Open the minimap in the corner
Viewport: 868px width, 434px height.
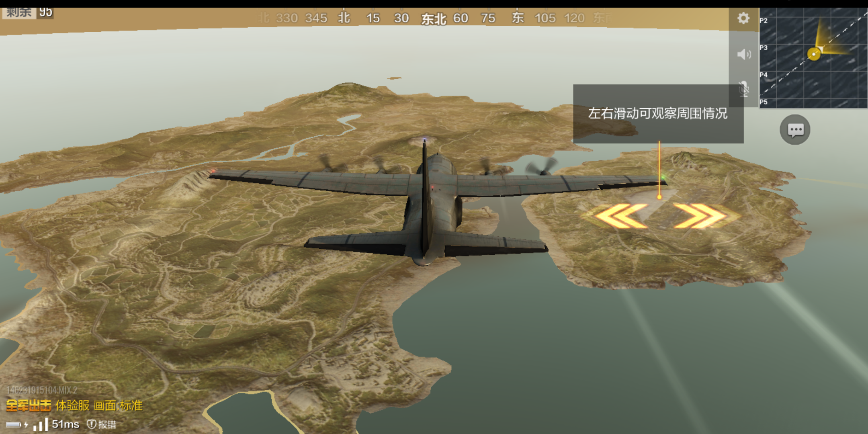coord(813,57)
